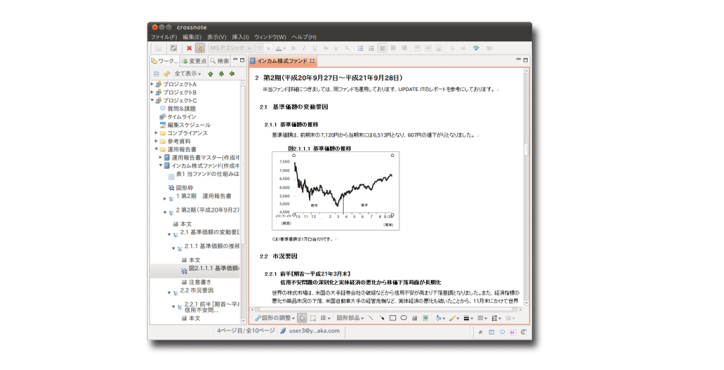This screenshot has width=724, height=370.
Task: Apply numbered list formatting
Action: click(371, 48)
